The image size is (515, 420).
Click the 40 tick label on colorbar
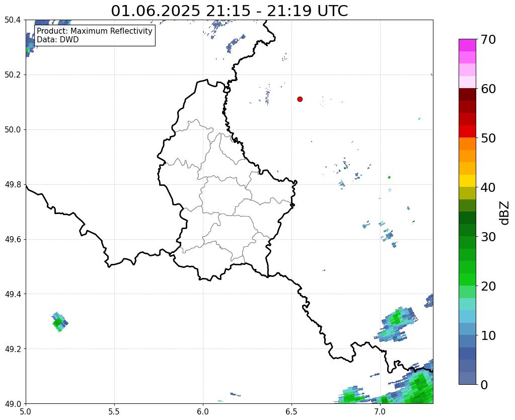click(x=488, y=187)
